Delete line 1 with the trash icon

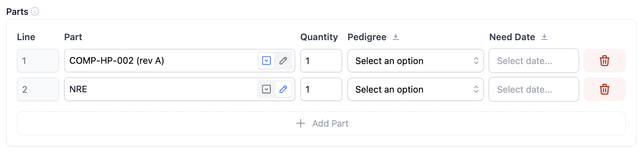tap(604, 61)
